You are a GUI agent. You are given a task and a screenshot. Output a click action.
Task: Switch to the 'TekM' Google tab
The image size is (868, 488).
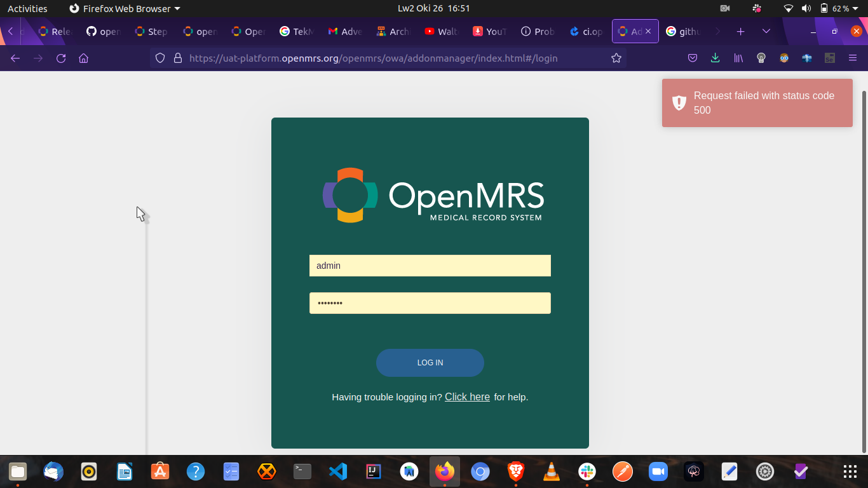pyautogui.click(x=297, y=31)
